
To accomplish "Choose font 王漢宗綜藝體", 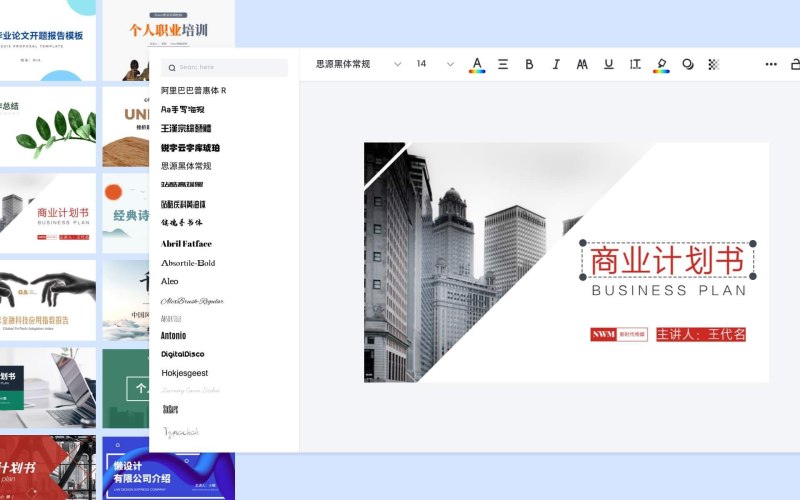I will coord(186,128).
